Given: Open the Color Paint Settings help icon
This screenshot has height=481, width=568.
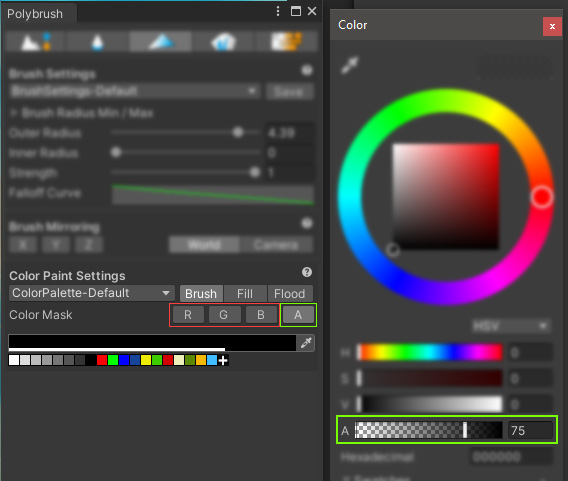Looking at the screenshot, I should (x=307, y=272).
